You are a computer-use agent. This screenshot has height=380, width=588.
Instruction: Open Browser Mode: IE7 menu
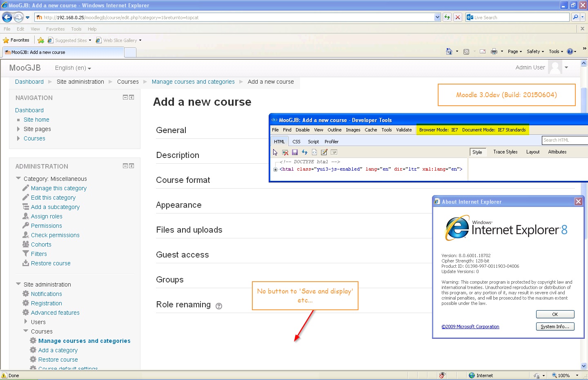[439, 130]
